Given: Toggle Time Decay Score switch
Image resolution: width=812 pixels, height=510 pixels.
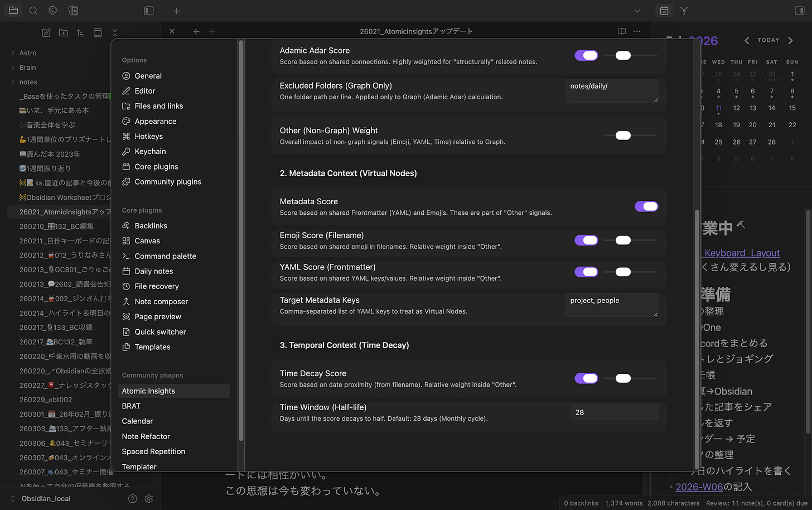Looking at the screenshot, I should pyautogui.click(x=586, y=378).
